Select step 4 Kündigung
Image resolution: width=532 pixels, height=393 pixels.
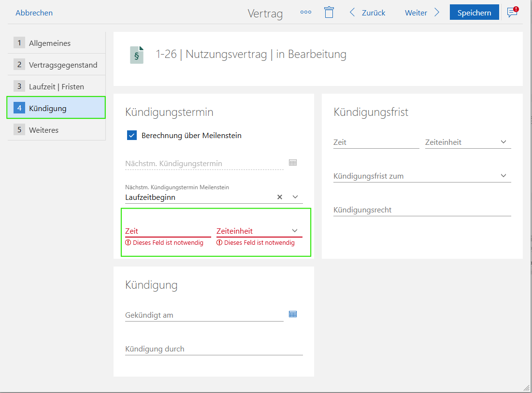(57, 108)
